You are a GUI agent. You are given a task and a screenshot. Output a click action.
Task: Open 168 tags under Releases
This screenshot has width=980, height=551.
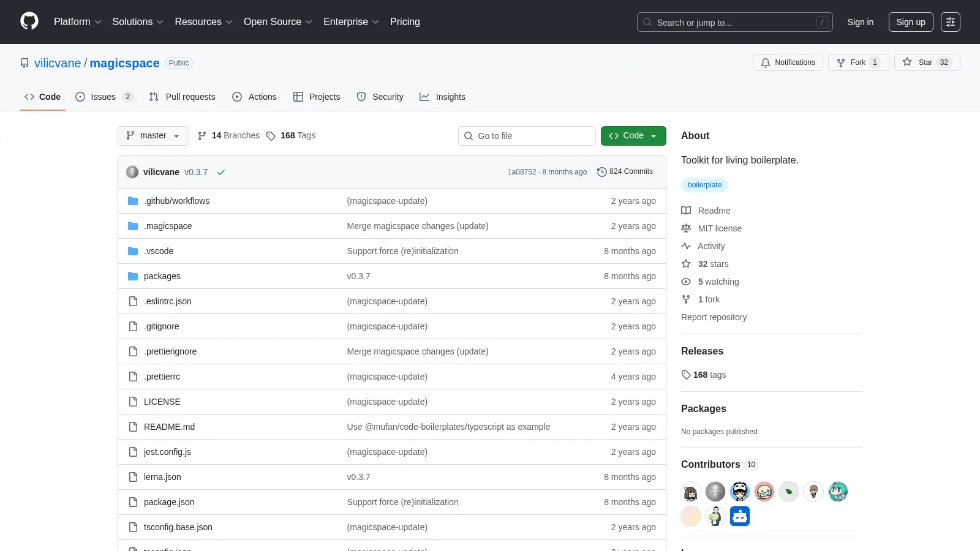(704, 375)
